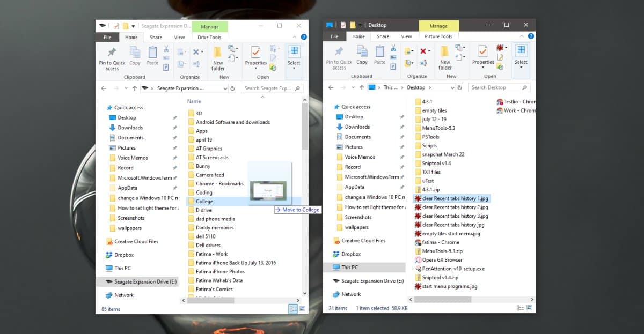The image size is (644, 334).
Task: Collapse the ribbon in Desktop window
Action: [x=523, y=36]
